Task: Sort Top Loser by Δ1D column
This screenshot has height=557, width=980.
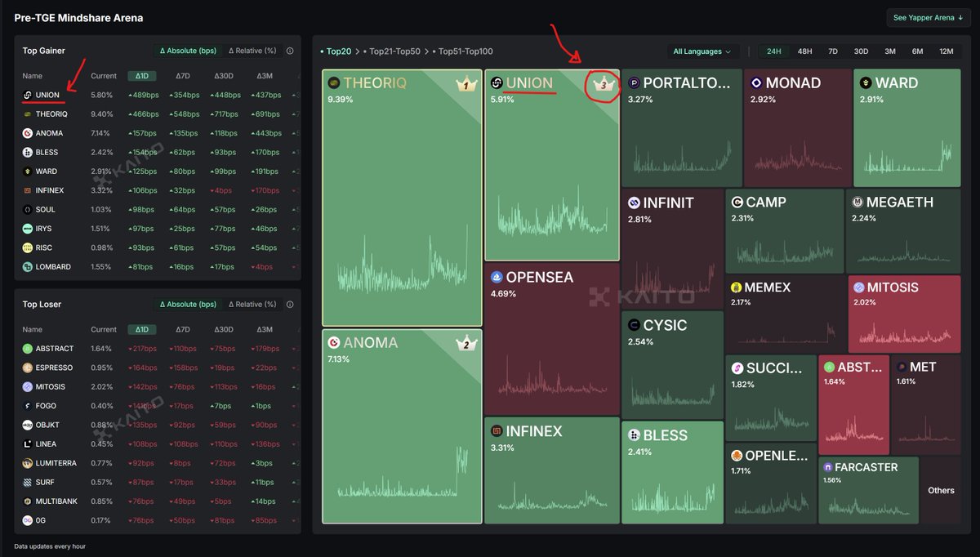Action: pos(142,330)
